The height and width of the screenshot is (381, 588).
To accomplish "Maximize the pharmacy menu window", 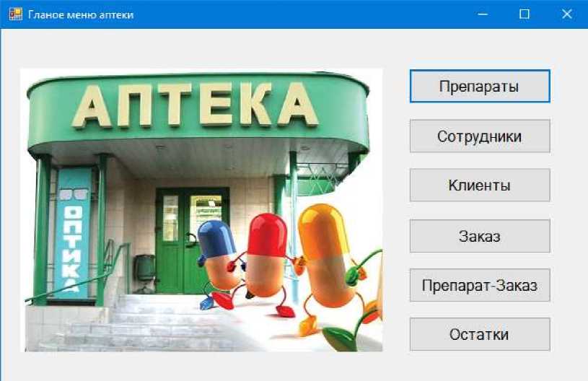I will [x=525, y=14].
